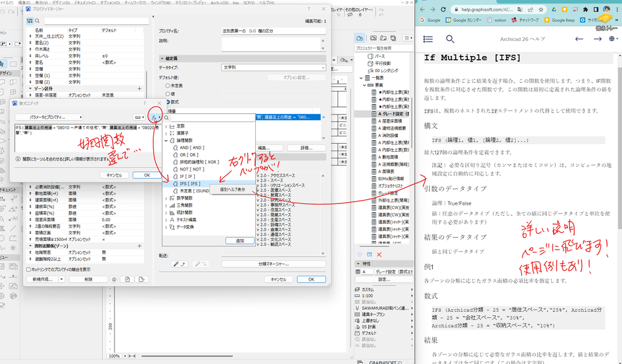The width and height of the screenshot is (622, 364).
Task: Click the translate page icon in address bar
Action: [x=520, y=9]
